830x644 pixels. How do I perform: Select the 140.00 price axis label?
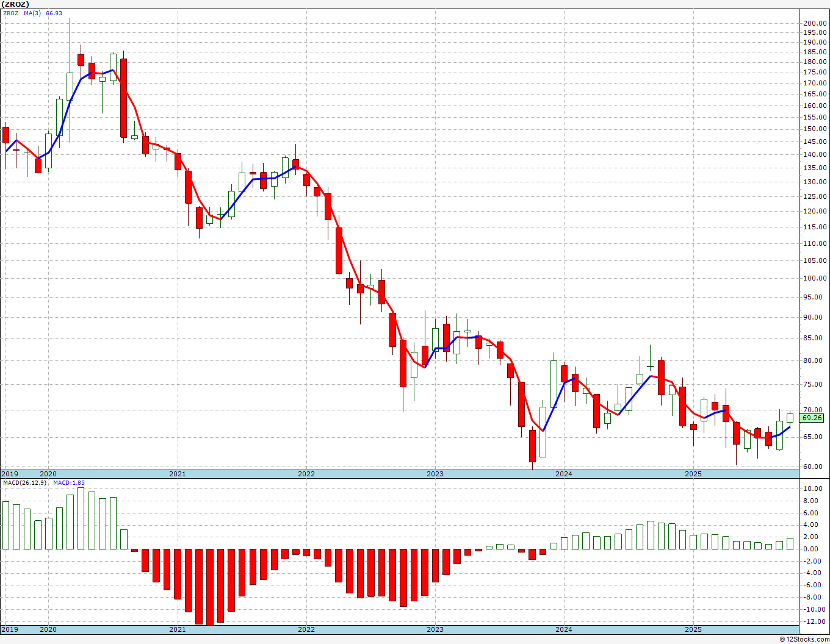pyautogui.click(x=815, y=155)
